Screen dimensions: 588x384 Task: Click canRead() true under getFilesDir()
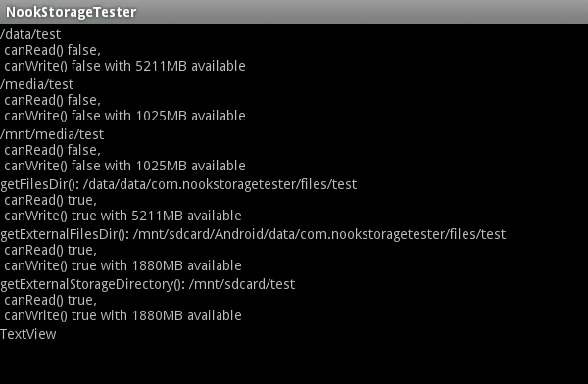click(x=50, y=200)
